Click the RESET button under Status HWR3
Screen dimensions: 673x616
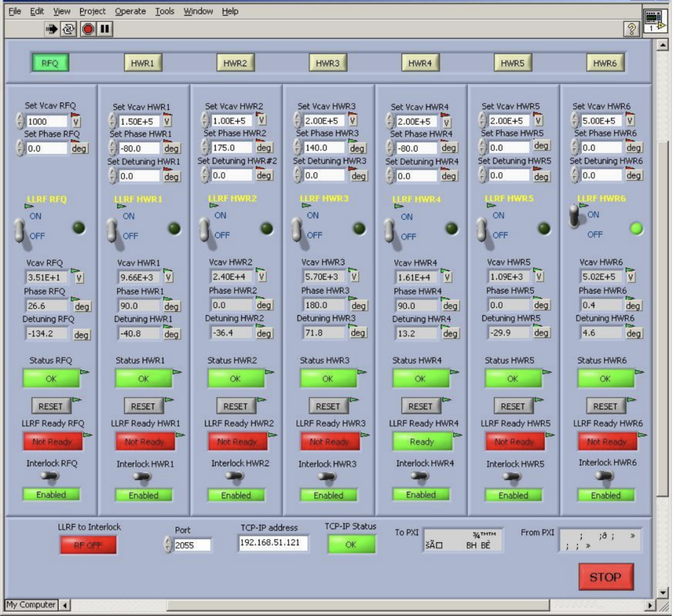327,407
